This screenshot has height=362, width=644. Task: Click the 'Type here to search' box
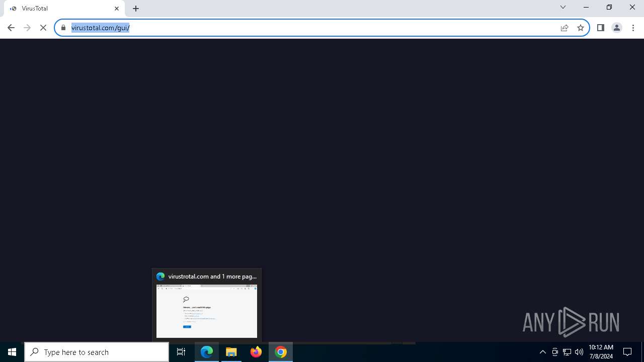tap(97, 352)
